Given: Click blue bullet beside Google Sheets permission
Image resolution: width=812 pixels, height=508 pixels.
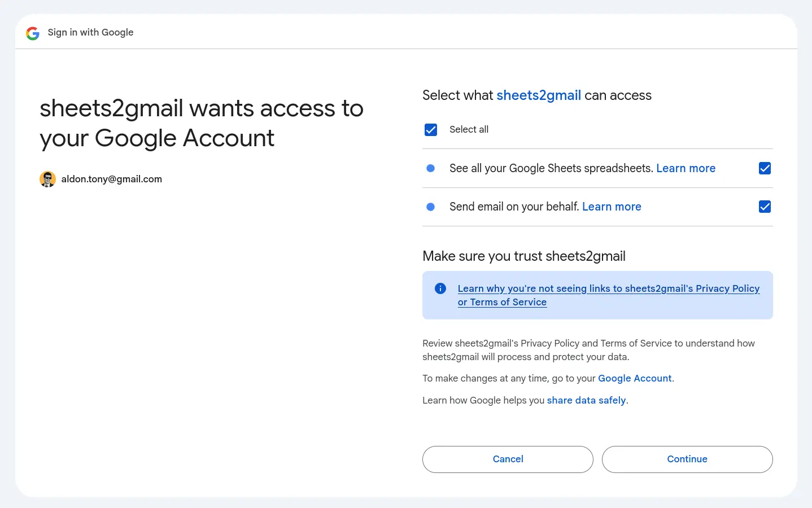Looking at the screenshot, I should 430,168.
